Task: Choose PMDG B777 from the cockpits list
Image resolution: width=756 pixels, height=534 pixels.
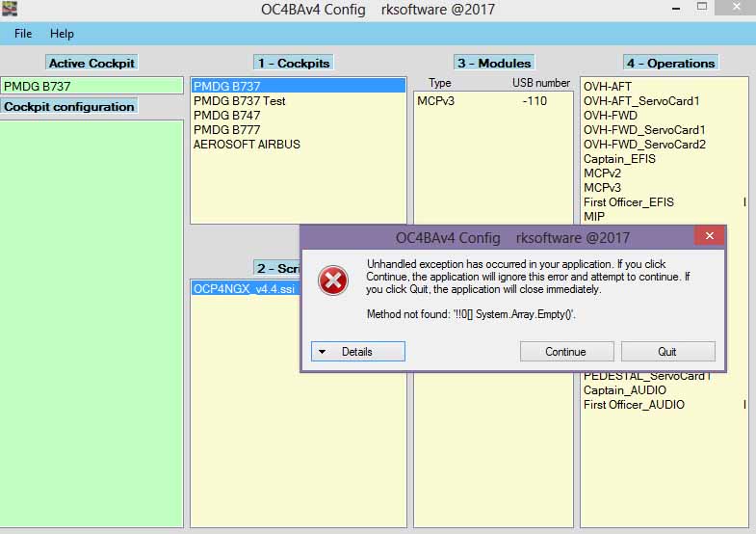Action: (226, 130)
